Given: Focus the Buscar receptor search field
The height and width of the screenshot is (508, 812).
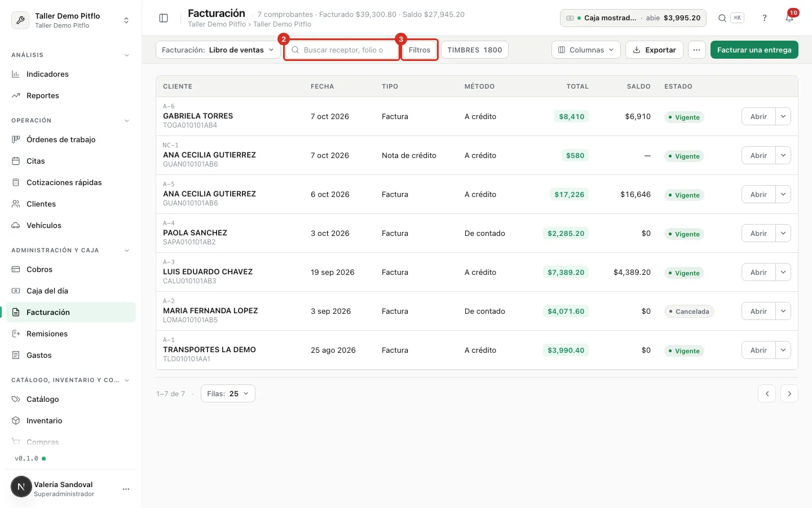Looking at the screenshot, I should [x=342, y=50].
